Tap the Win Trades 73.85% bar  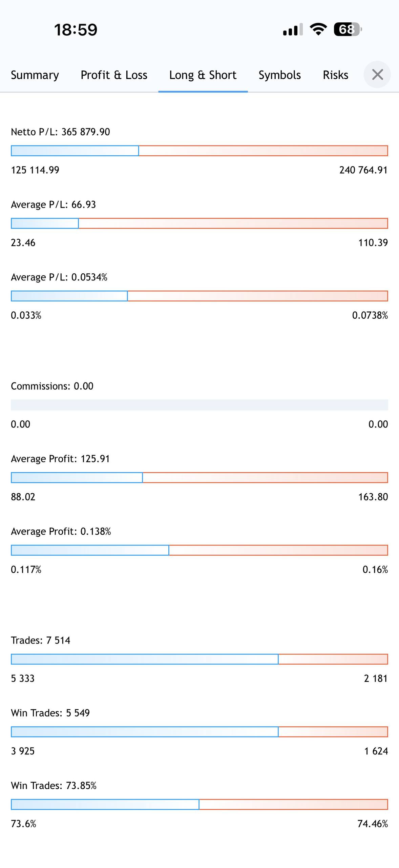point(199,804)
